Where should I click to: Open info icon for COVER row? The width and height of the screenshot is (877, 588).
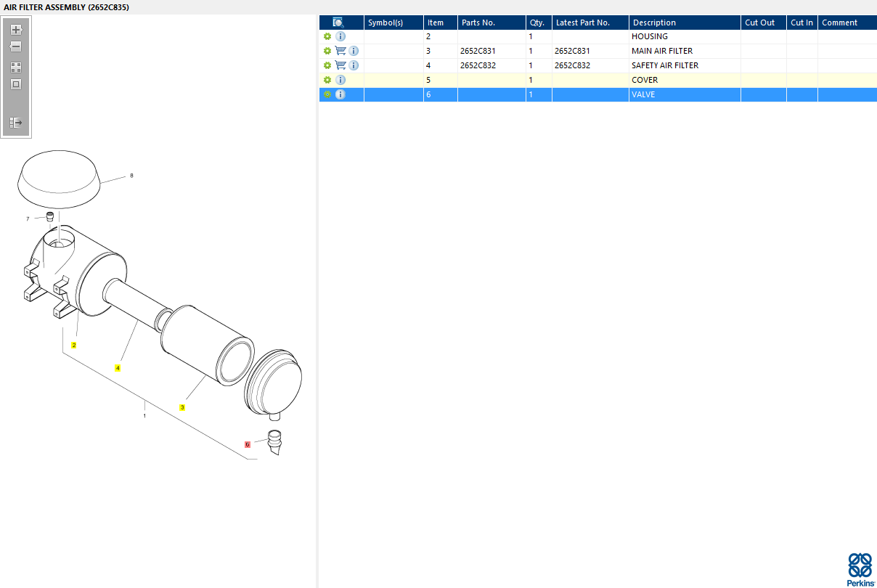tap(340, 80)
